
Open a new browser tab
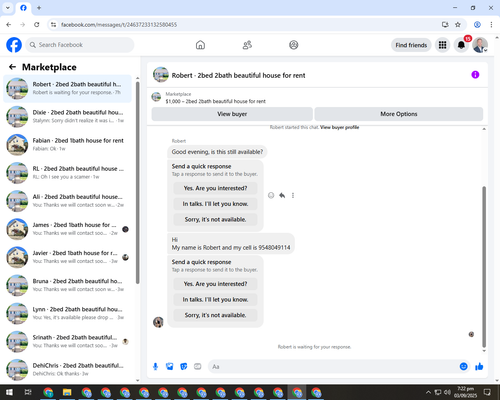(x=39, y=8)
